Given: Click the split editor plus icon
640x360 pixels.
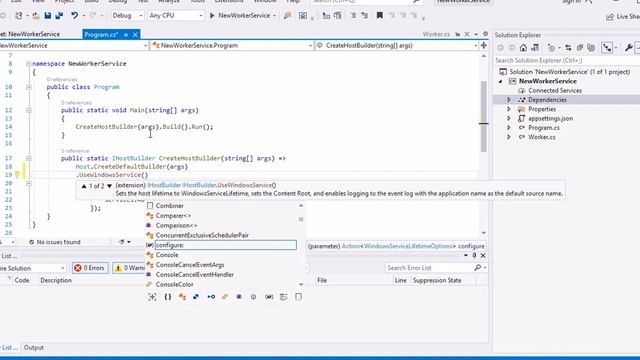Looking at the screenshot, I should 484,45.
